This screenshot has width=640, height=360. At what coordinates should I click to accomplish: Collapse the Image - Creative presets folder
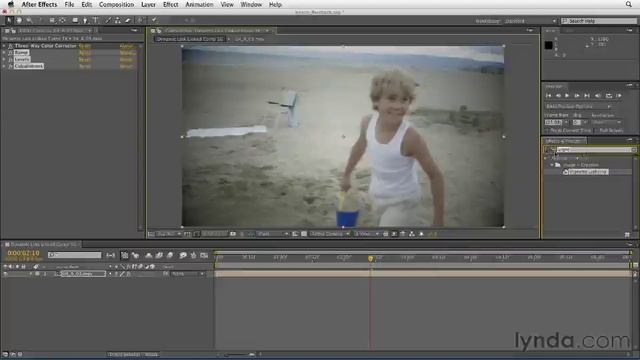pos(552,165)
